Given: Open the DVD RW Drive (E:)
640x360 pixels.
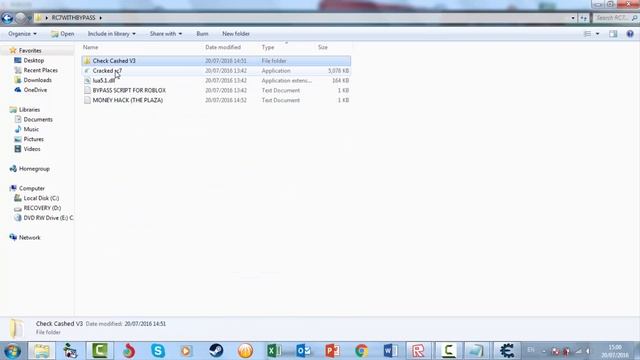Looking at the screenshot, I should (48, 218).
